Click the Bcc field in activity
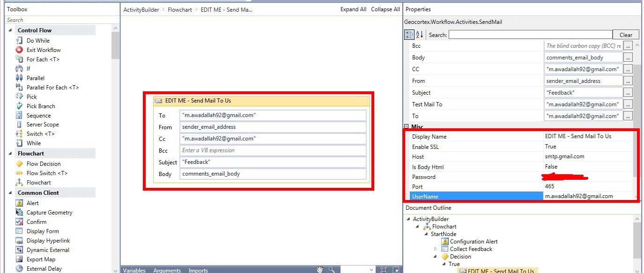This screenshot has height=273, width=644. pos(273,150)
